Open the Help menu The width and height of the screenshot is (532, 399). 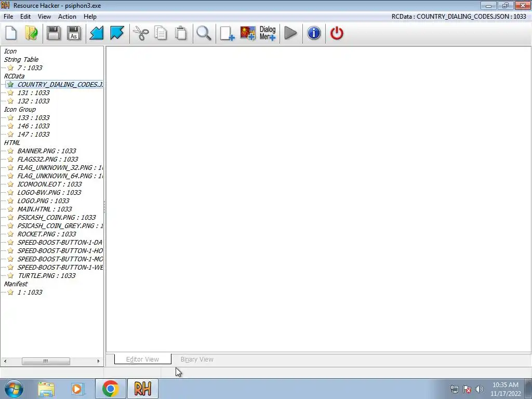click(x=90, y=17)
